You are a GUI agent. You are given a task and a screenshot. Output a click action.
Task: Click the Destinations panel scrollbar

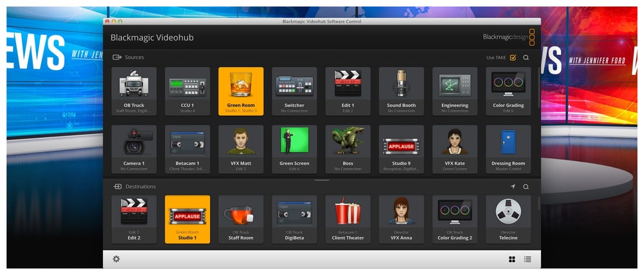pos(539,203)
